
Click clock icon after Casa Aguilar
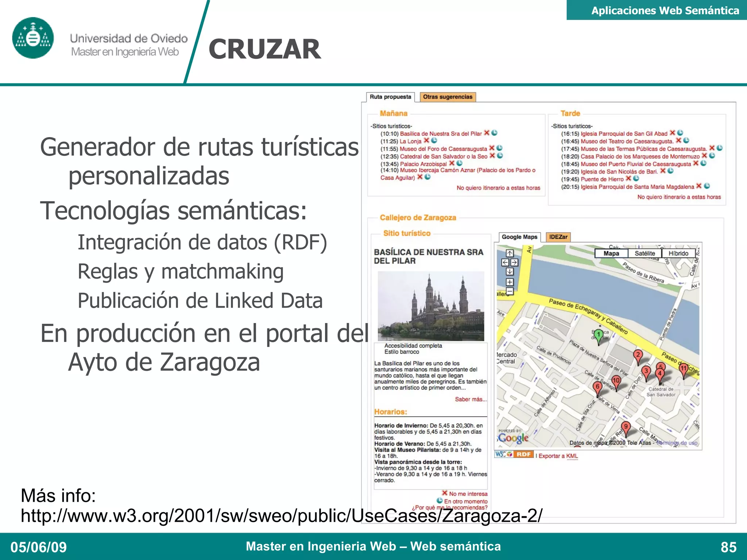tap(428, 177)
